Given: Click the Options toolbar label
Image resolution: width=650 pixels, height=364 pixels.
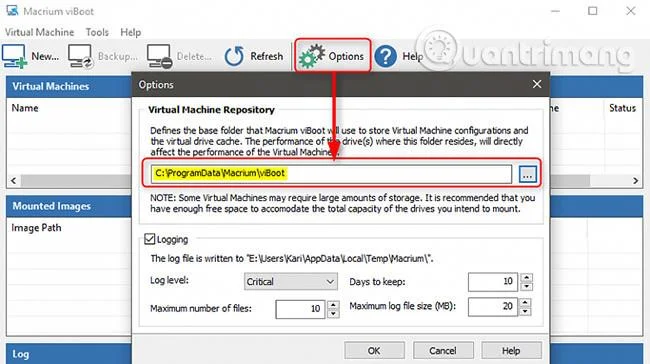Looking at the screenshot, I should (x=346, y=56).
